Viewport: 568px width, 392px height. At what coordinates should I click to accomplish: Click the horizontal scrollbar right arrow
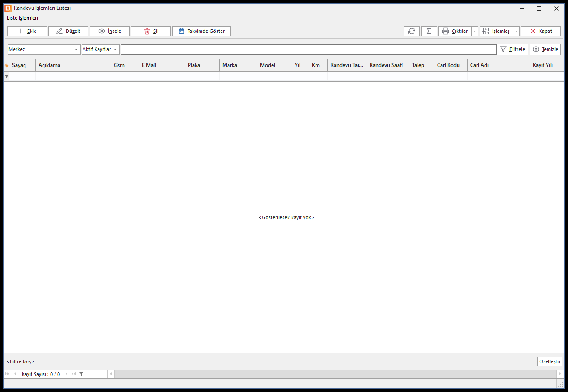560,374
